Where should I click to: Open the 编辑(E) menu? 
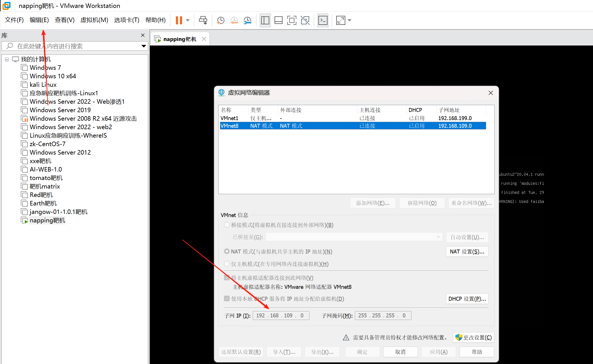tap(39, 20)
